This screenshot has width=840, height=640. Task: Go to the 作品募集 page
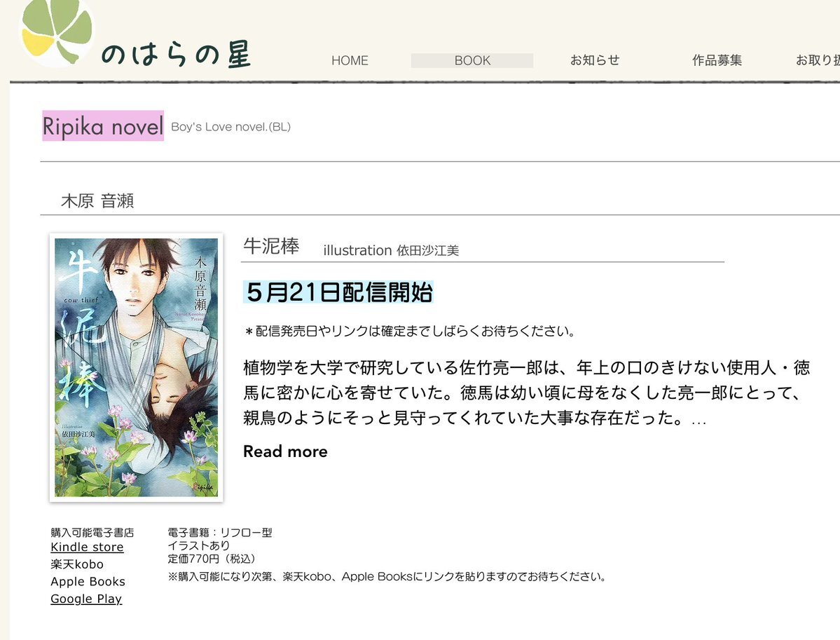(x=717, y=60)
